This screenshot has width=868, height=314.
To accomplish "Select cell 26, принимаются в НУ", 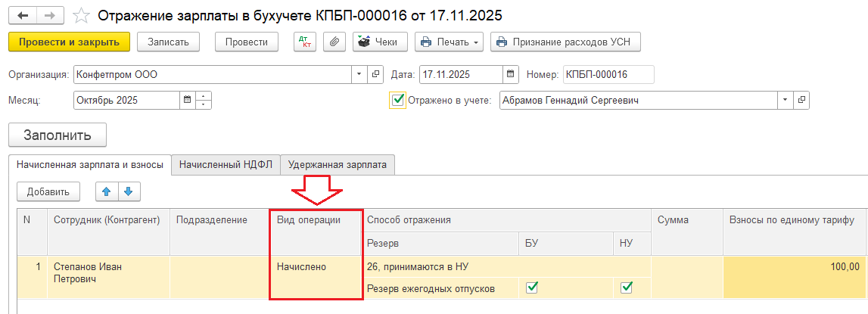I will pyautogui.click(x=506, y=266).
